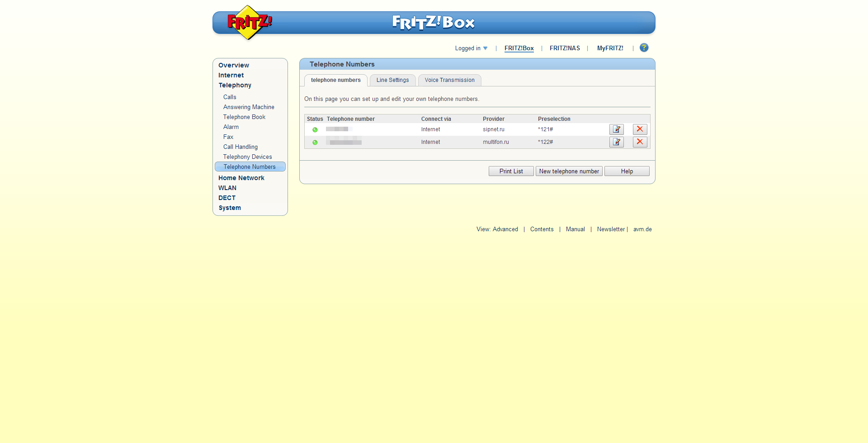Click the FRITZ! logo in header

pos(249,22)
